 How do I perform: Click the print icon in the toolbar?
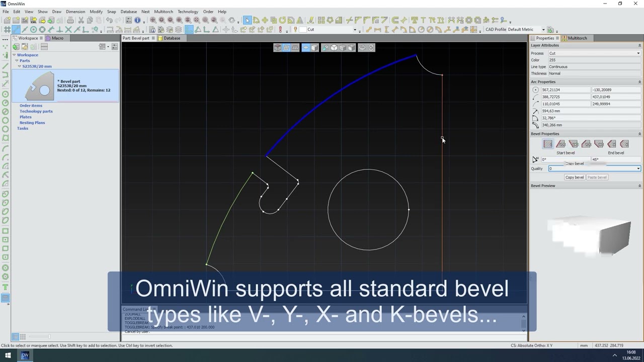pyautogui.click(x=70, y=20)
